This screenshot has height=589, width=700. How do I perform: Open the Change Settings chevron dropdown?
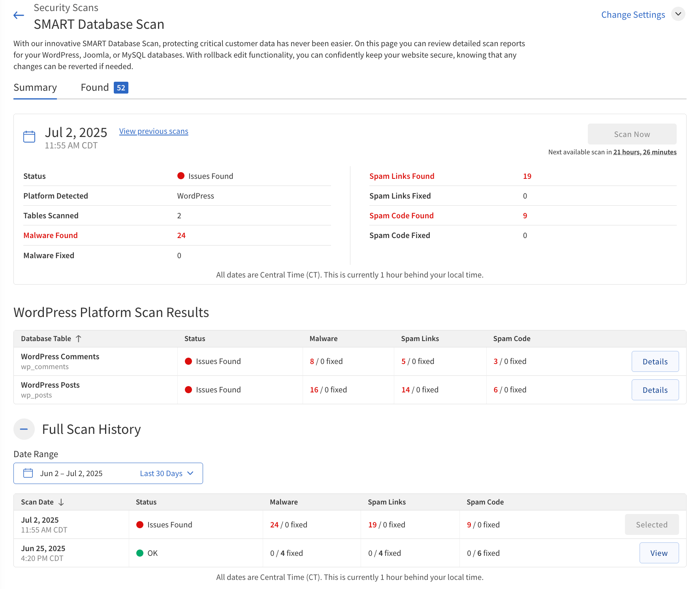pyautogui.click(x=678, y=14)
